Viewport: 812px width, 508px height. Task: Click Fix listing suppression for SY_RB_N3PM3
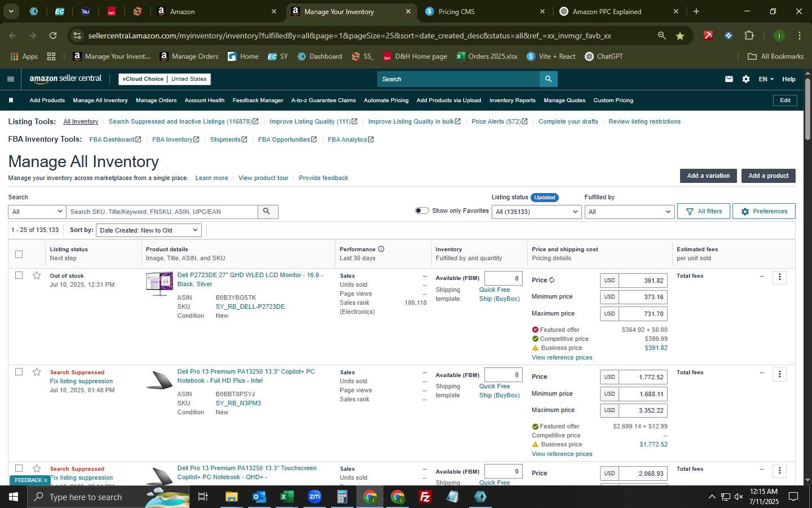pyautogui.click(x=81, y=381)
